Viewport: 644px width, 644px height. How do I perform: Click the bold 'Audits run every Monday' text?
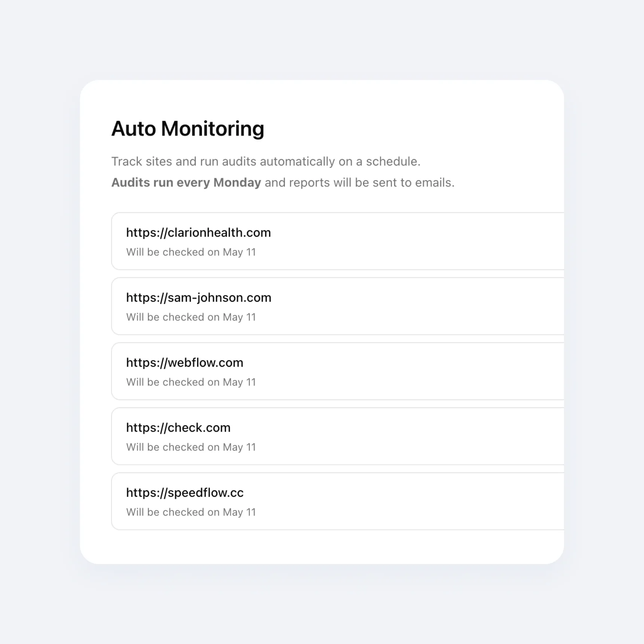[186, 182]
